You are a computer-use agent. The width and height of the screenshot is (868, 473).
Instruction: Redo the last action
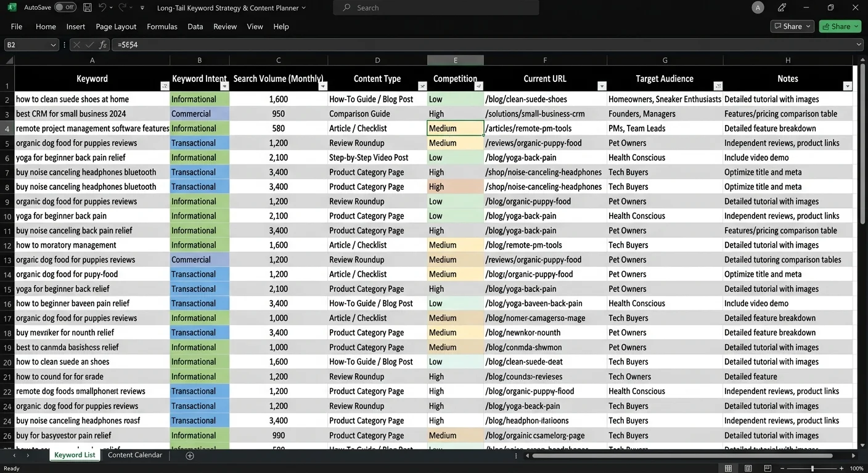(x=122, y=7)
